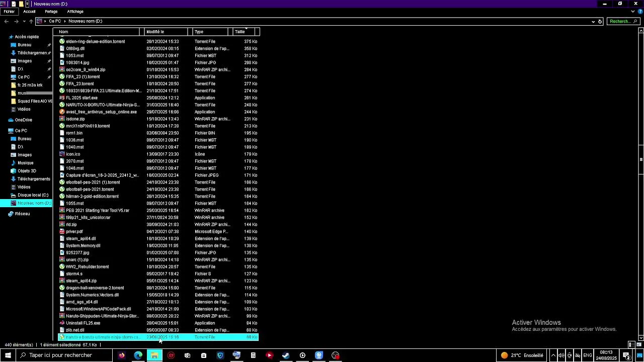Click the Uninstall FL25.exe icon
Viewport: 644px width, 362px height.
62,323
